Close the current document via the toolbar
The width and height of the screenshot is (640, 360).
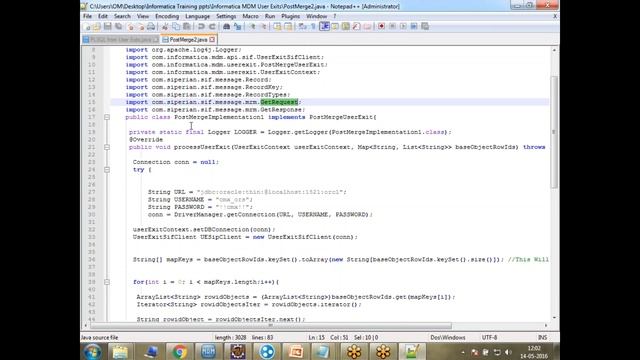click(131, 27)
